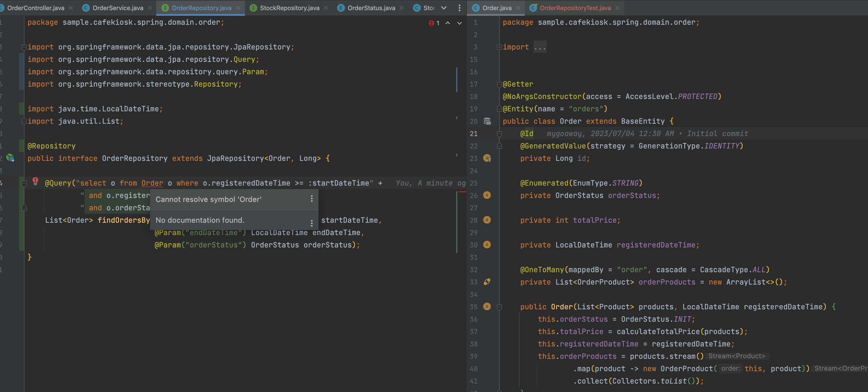Open the editor tab options menu
Viewport: 868px width, 392px height.
tap(459, 8)
